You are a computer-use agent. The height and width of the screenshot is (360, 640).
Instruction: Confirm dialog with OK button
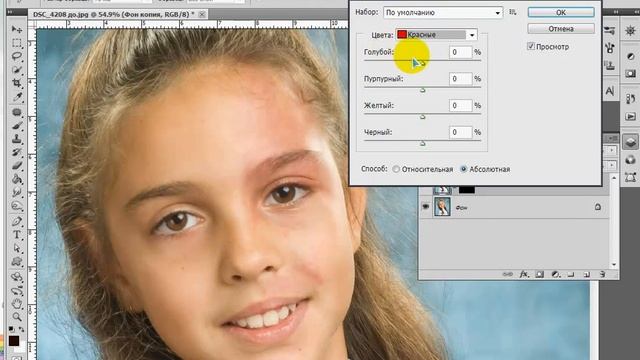coord(561,12)
